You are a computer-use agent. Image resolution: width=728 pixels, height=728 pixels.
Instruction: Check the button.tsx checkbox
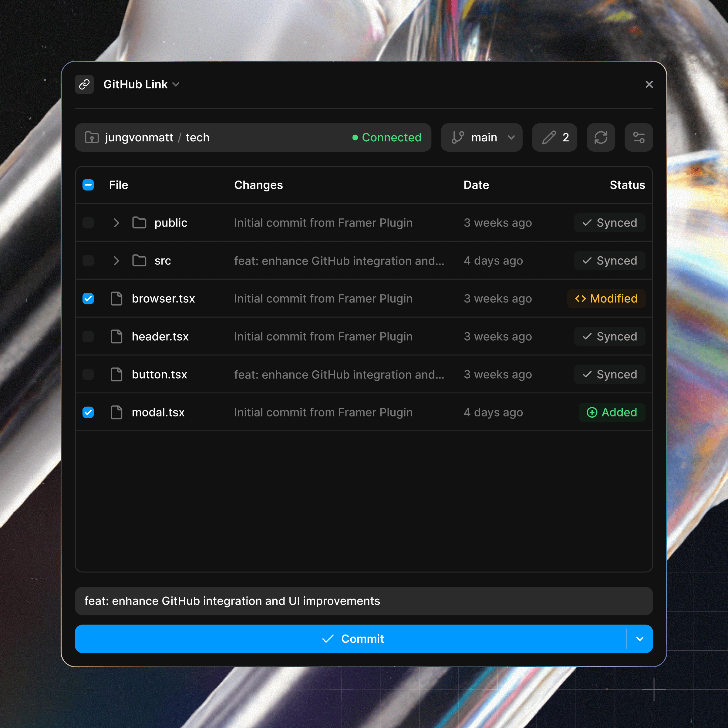88,375
